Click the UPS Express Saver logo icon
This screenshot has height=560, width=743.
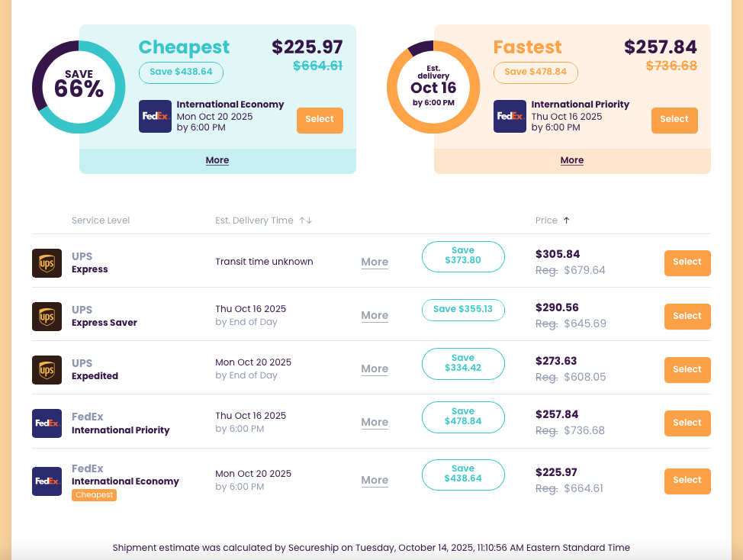pyautogui.click(x=47, y=316)
